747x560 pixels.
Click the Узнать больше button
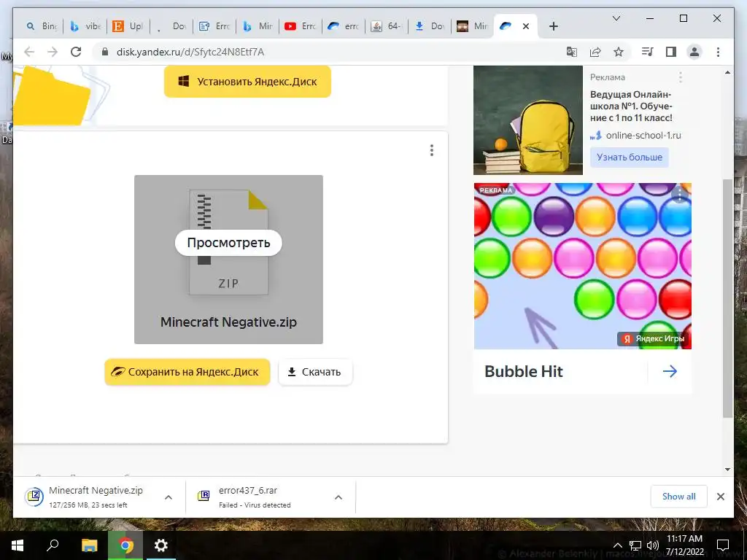[630, 157]
